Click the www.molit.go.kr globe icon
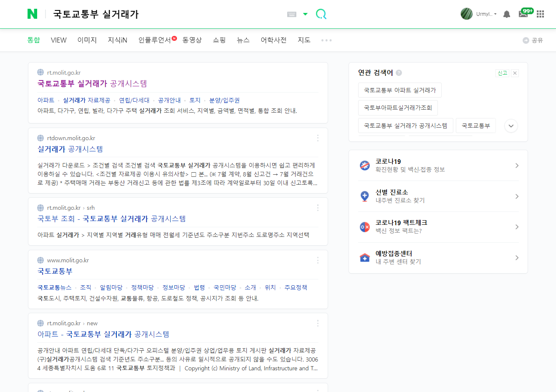Screen dimensions: 556x392 40,260
